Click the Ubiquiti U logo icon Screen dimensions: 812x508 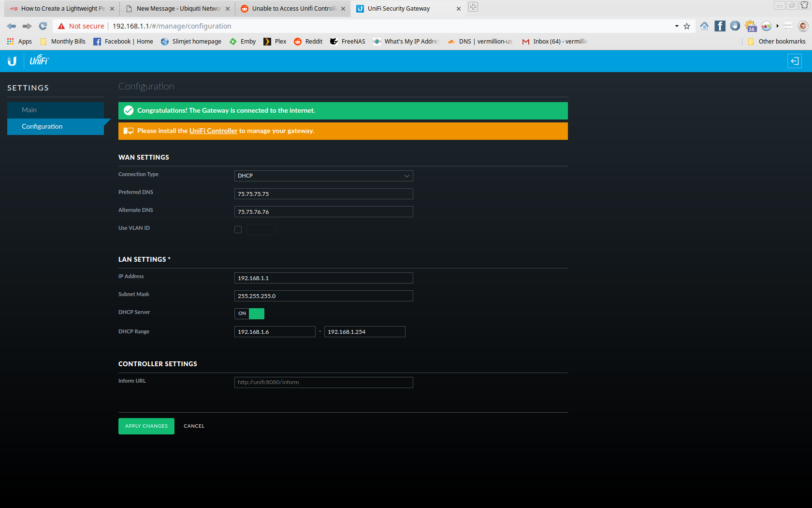12,61
